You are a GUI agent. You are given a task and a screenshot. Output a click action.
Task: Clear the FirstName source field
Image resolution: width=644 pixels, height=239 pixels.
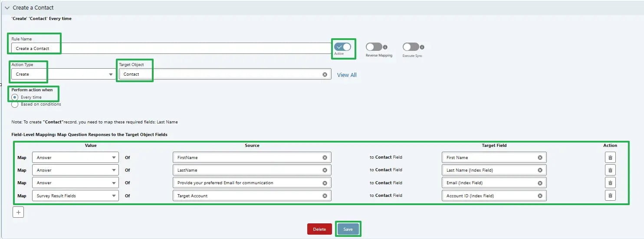pyautogui.click(x=325, y=157)
